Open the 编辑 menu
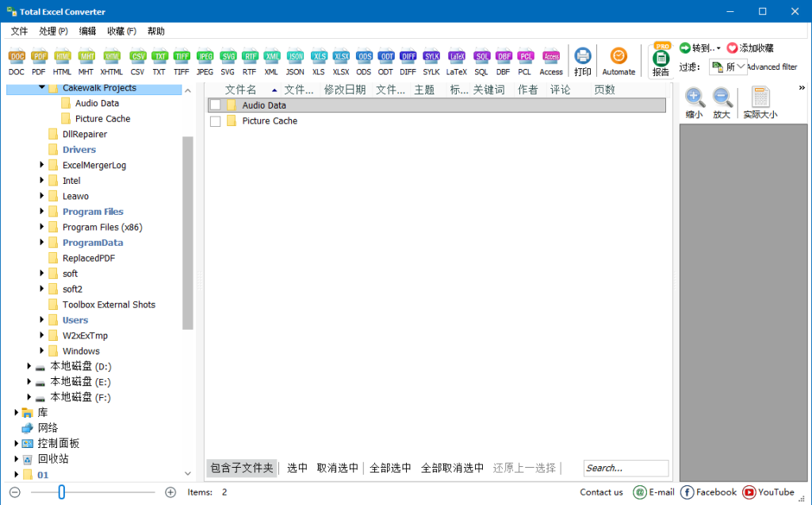This screenshot has height=505, width=812. pyautogui.click(x=87, y=31)
